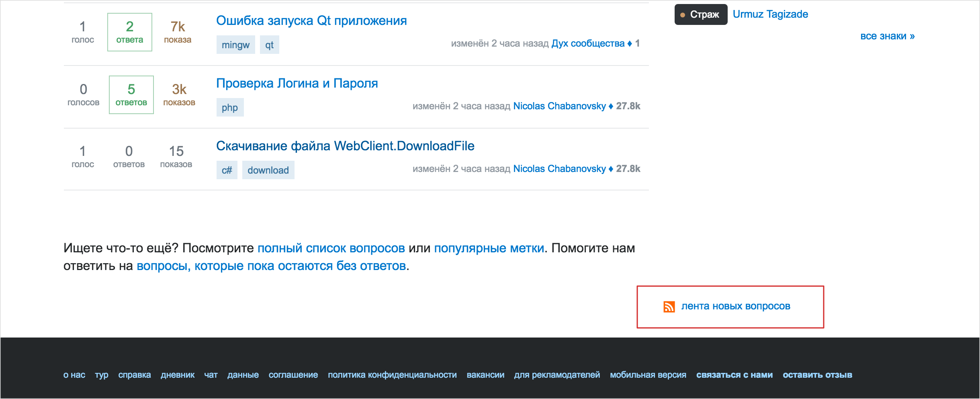Open footer 'дневник' link
980x399 pixels.
point(178,375)
